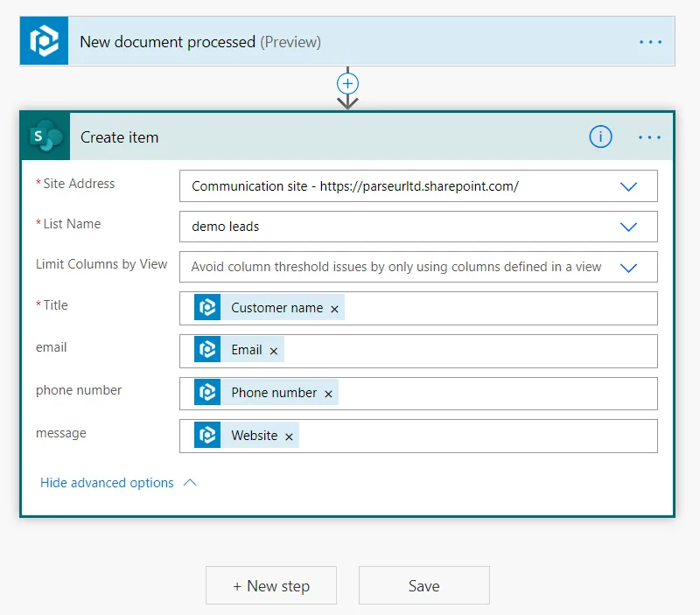The height and width of the screenshot is (615, 700).
Task: Open the Site Address dropdown
Action: (628, 185)
